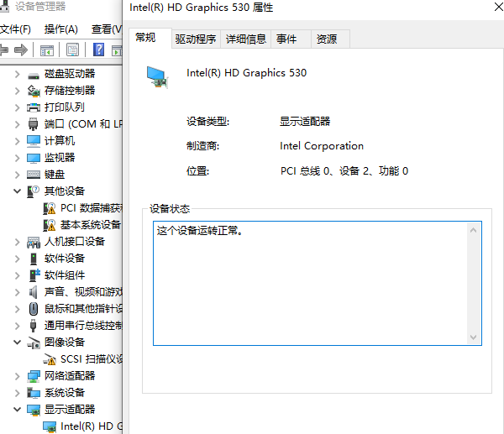This screenshot has width=504, height=434.
Task: Click the warning icon beside PCI 数据捕获
Action: coord(50,208)
